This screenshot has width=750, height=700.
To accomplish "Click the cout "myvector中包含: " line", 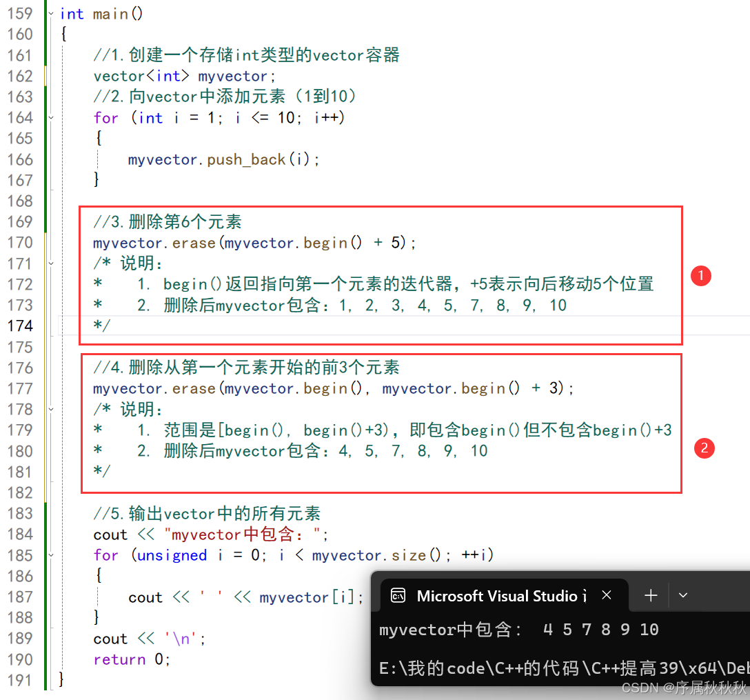I will click(210, 534).
